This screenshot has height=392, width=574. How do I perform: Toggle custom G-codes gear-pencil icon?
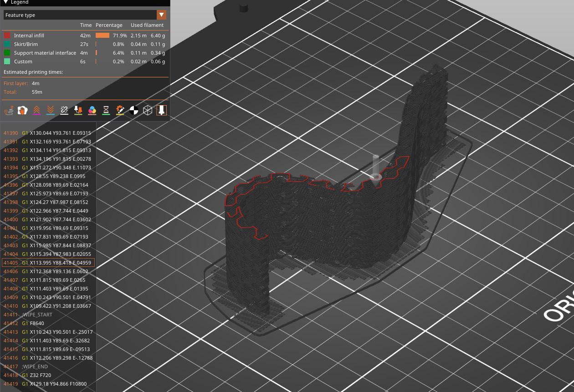(x=120, y=110)
